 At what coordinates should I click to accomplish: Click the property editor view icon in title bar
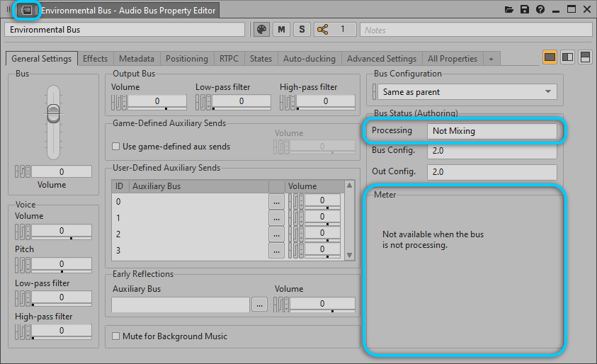pyautogui.click(x=26, y=10)
